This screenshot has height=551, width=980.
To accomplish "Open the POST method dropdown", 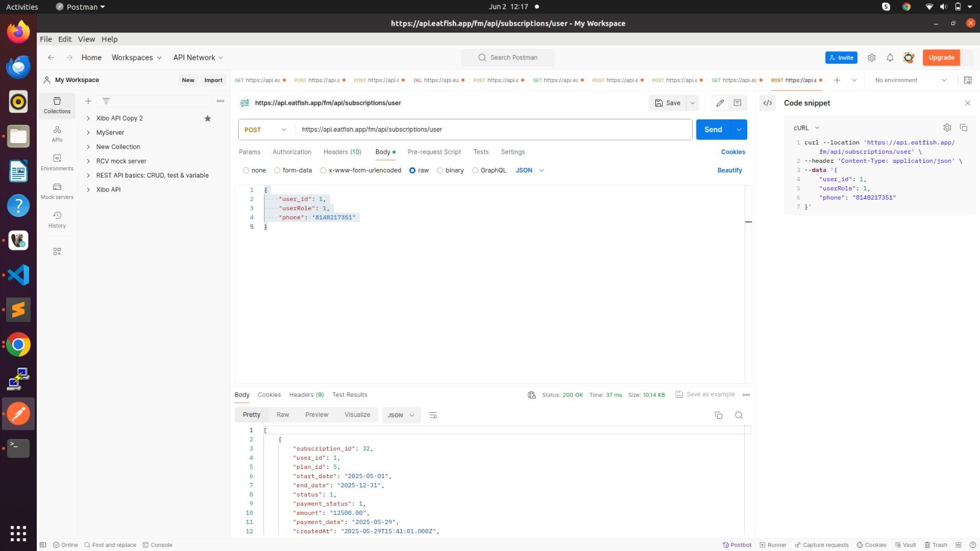I will click(x=266, y=130).
